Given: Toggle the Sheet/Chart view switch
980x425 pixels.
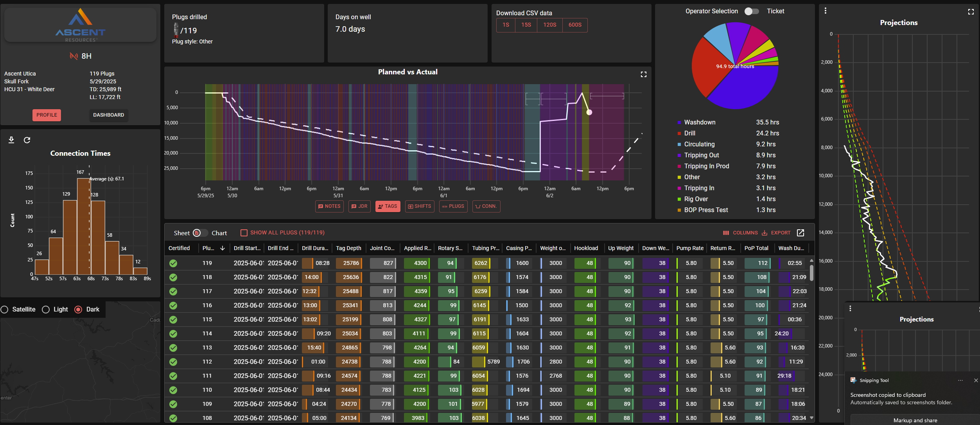Looking at the screenshot, I should click(x=200, y=232).
